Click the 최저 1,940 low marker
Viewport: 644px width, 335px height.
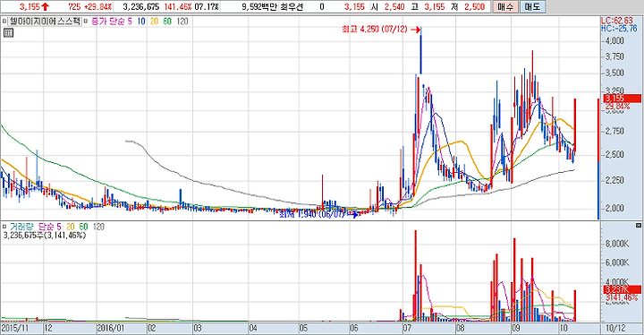coord(318,214)
